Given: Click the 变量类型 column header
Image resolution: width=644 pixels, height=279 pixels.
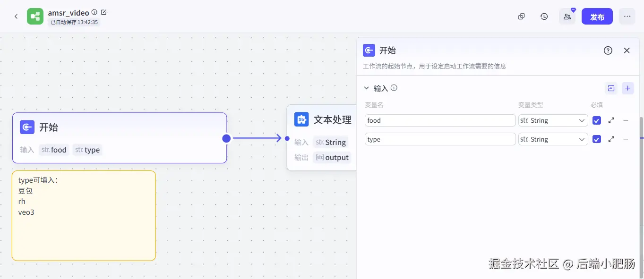Looking at the screenshot, I should [x=531, y=105].
